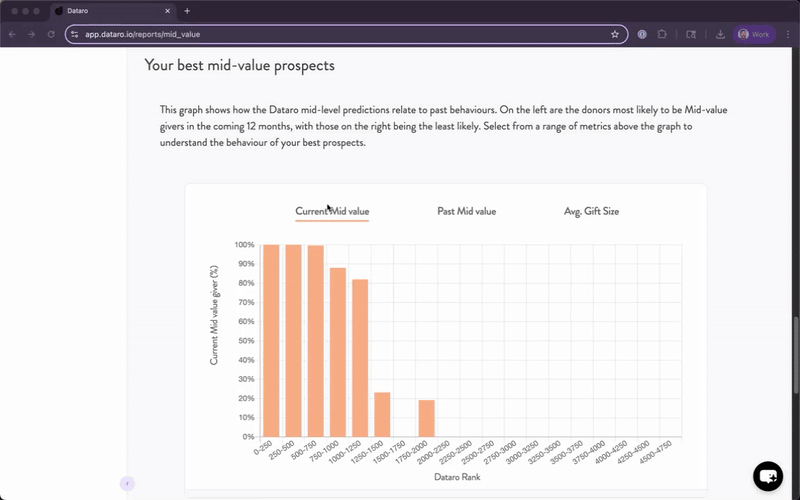
Task: Click the 1250-1500 rank bar
Action: tap(382, 414)
